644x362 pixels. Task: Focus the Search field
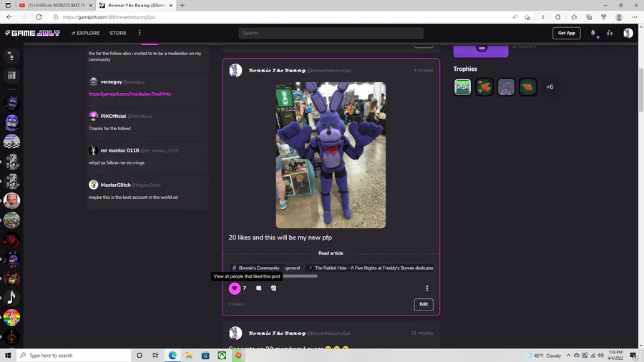pos(331,33)
